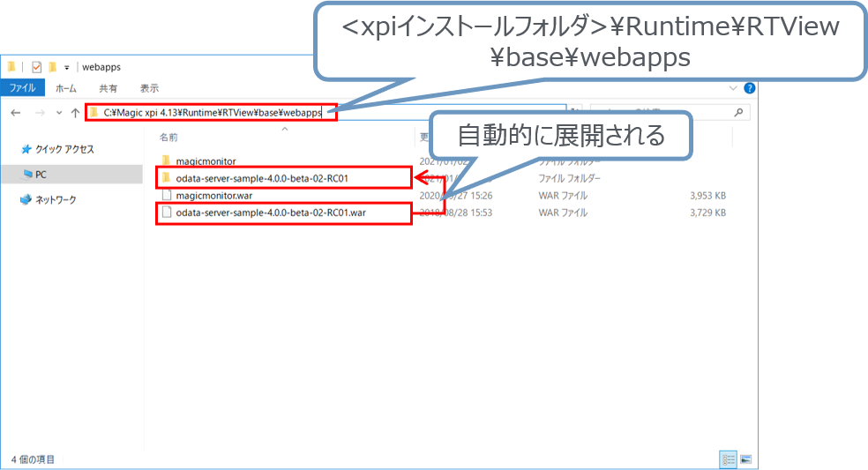The width and height of the screenshot is (868, 470).
Task: Expand the ribbon with the chevron
Action: tap(733, 88)
